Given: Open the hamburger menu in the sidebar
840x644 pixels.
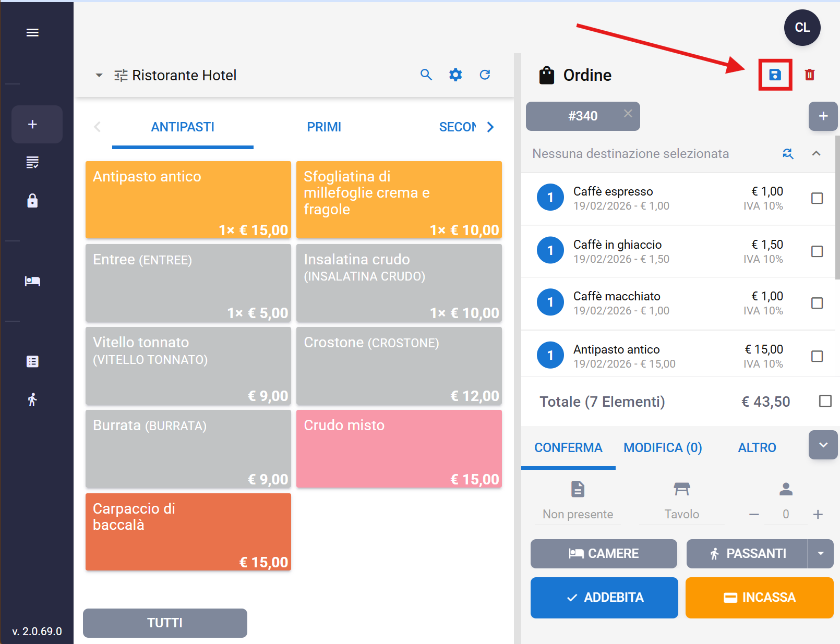Looking at the screenshot, I should tap(32, 33).
